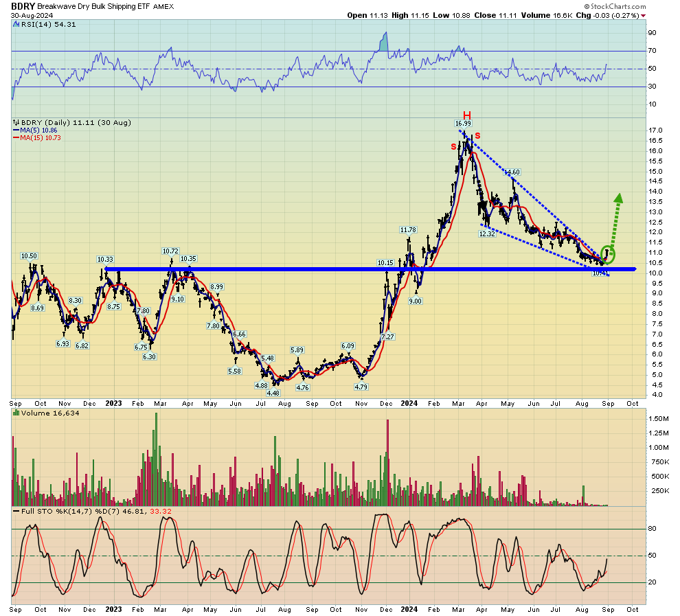Screen dimensions: 680x616
Task: Select the 14.60 price label
Action: coord(512,172)
